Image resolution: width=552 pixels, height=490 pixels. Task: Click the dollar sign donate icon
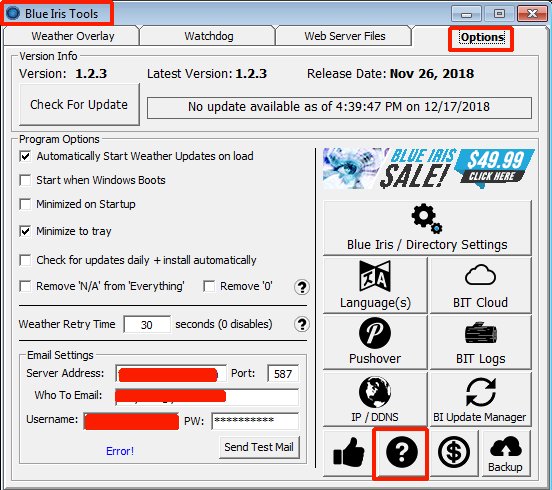click(454, 453)
